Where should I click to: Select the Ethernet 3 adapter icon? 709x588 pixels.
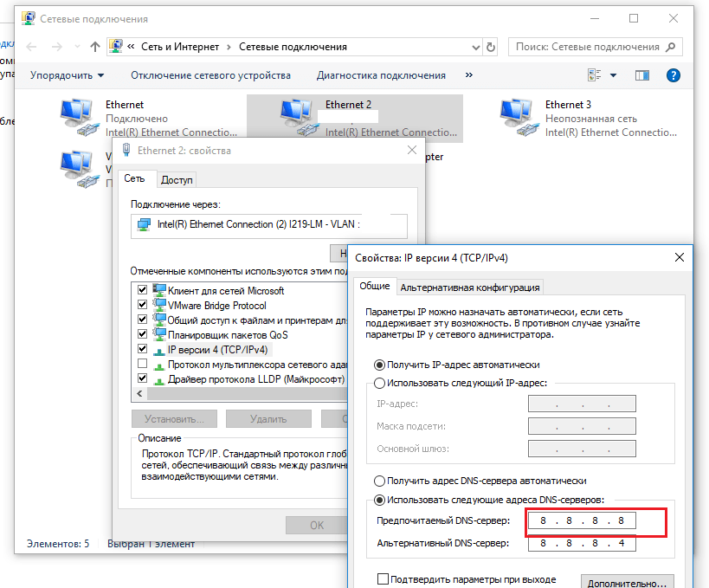pyautogui.click(x=519, y=118)
